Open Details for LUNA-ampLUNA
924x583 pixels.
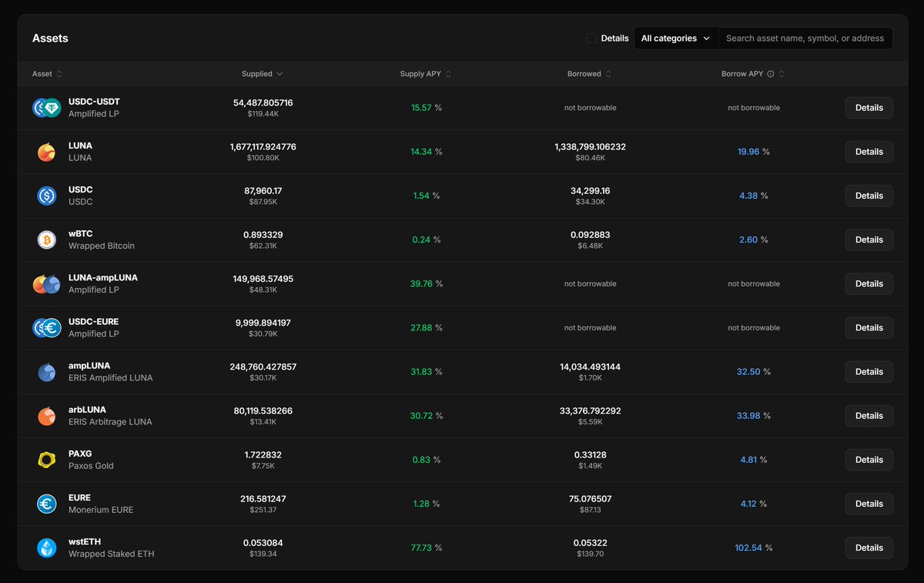click(869, 283)
